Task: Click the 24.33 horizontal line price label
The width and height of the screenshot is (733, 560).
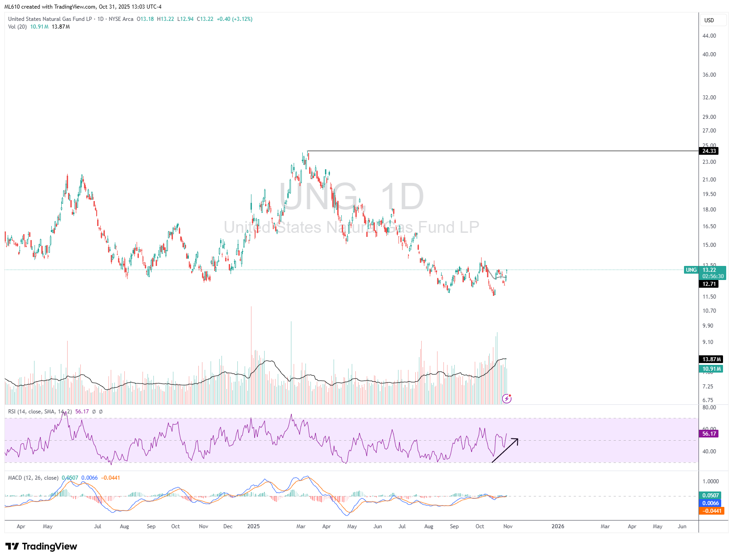Action: point(709,151)
